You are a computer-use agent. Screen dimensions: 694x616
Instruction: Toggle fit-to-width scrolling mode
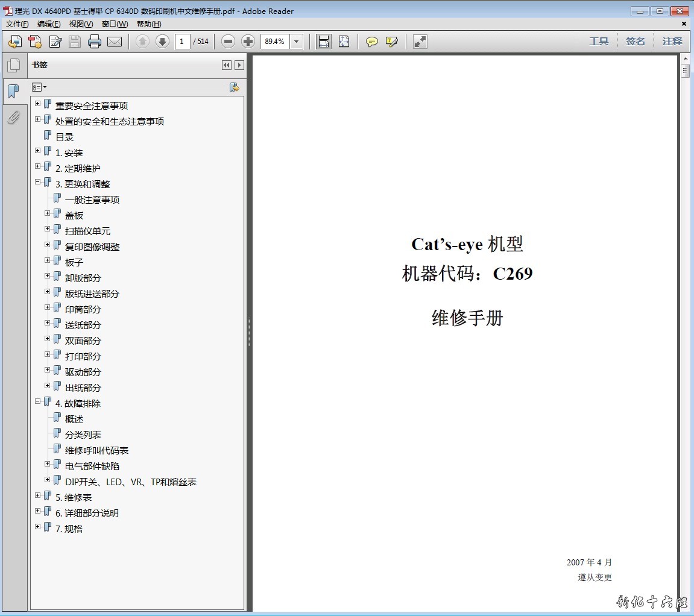pyautogui.click(x=324, y=42)
